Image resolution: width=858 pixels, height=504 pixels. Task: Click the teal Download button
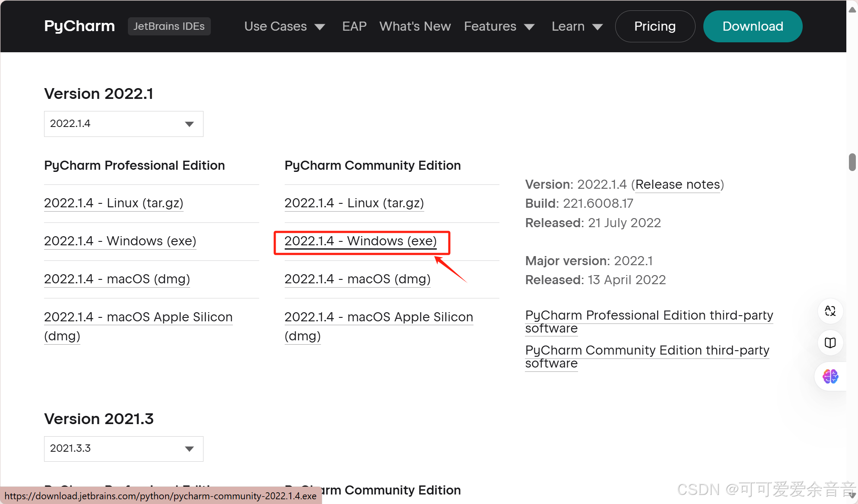click(x=753, y=26)
